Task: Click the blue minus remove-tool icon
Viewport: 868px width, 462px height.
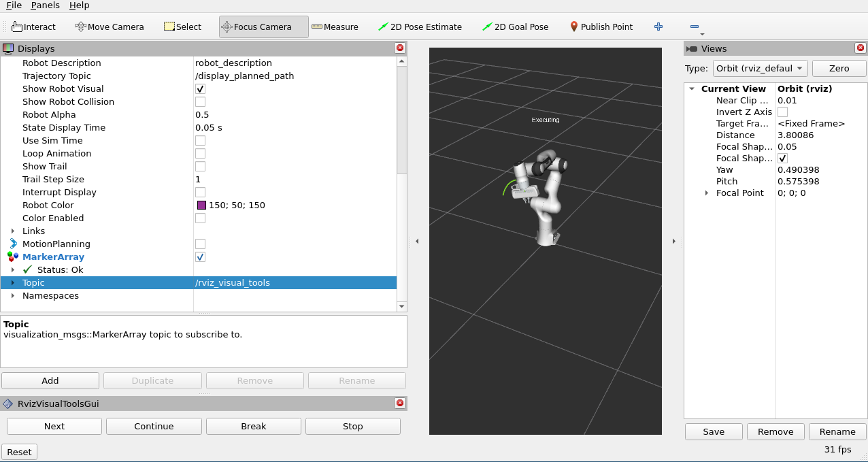Action: tap(694, 27)
